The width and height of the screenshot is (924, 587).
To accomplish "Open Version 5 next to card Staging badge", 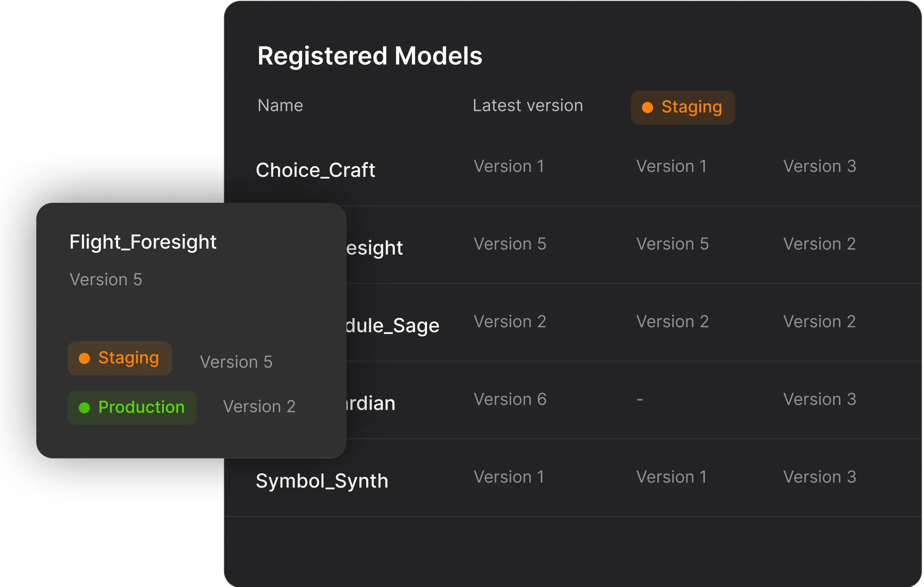I will point(236,362).
